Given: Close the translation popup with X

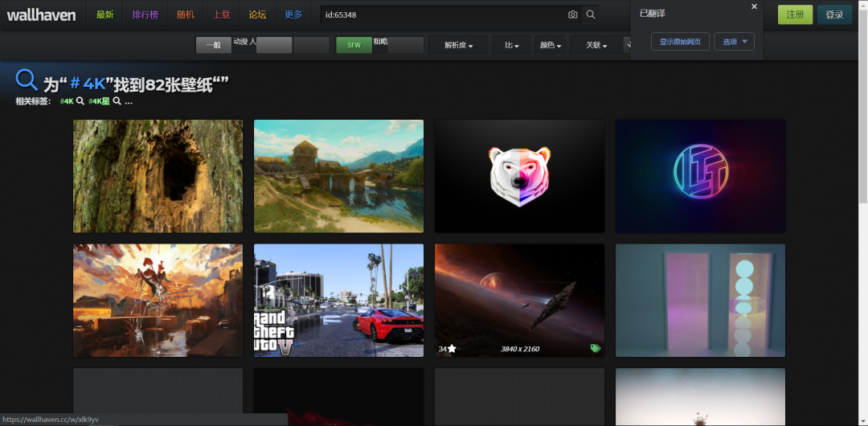Looking at the screenshot, I should coord(754,6).
